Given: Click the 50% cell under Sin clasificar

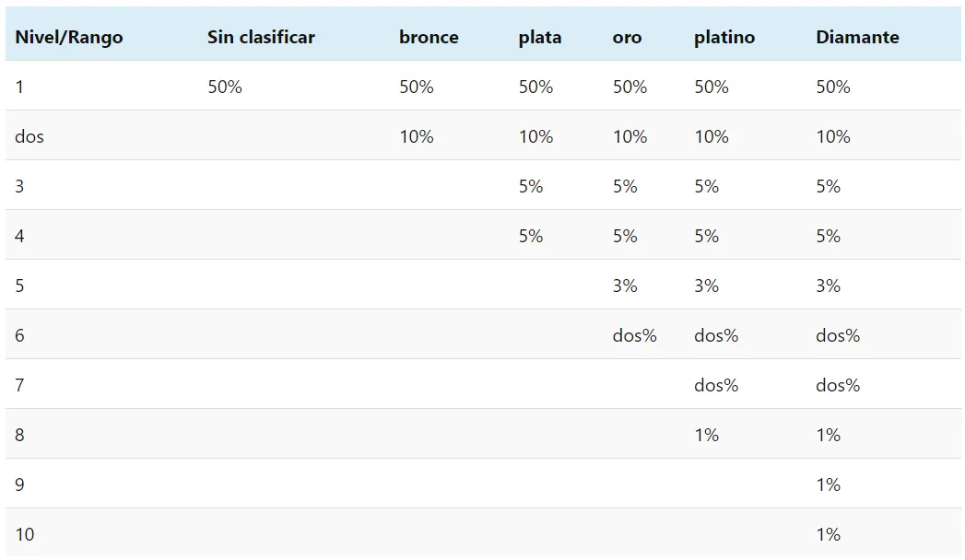Looking at the screenshot, I should pos(225,87).
